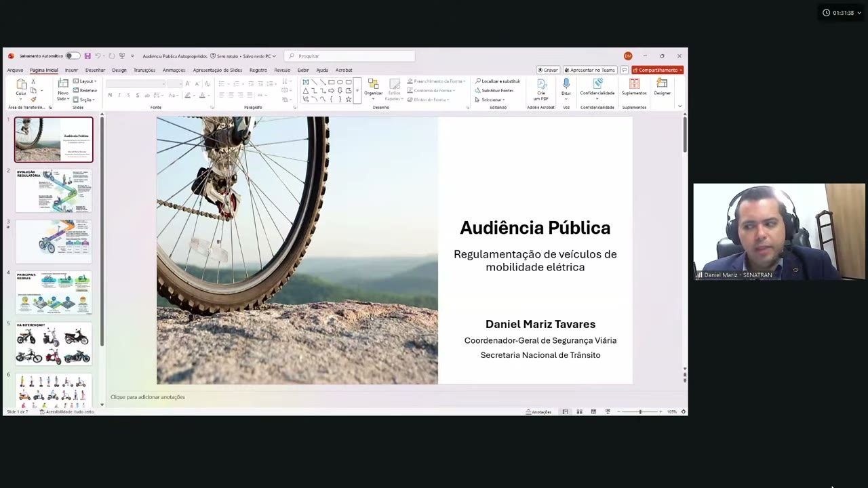Viewport: 868px width, 488px height.
Task: Click the text highlight color swatch
Action: pyautogui.click(x=187, y=95)
